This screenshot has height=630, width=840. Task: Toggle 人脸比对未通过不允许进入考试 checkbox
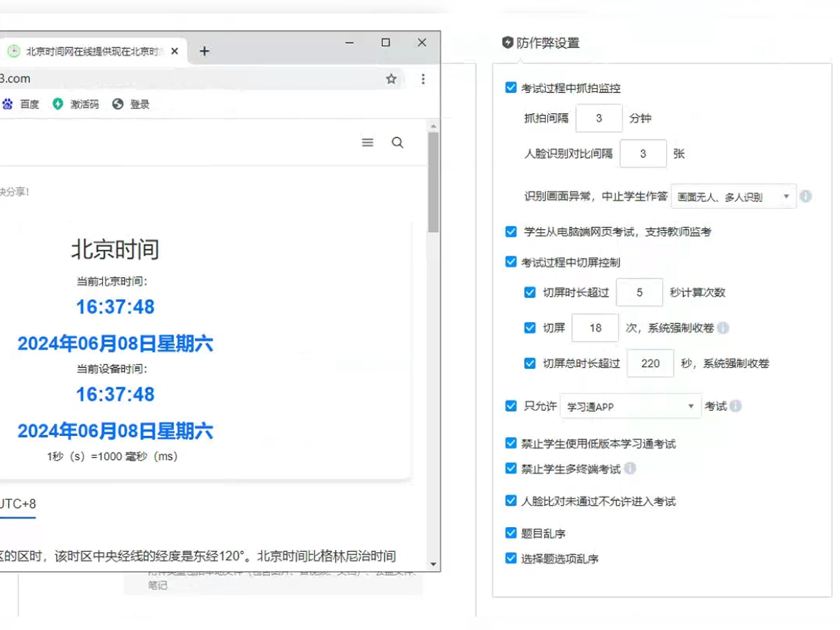click(x=511, y=501)
